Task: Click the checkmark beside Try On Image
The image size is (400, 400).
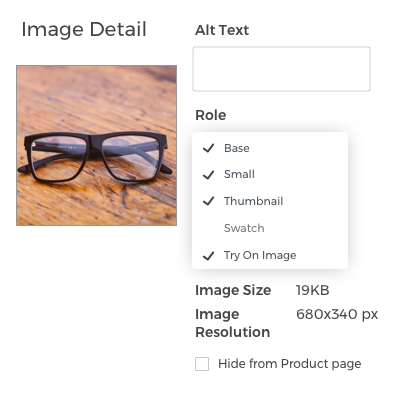Action: pos(209,256)
